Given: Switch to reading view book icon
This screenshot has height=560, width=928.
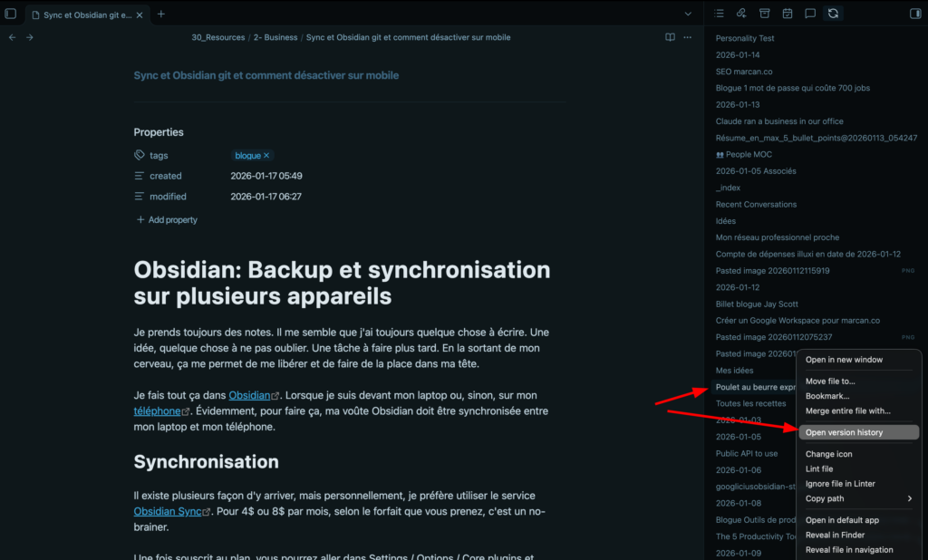Looking at the screenshot, I should 670,37.
